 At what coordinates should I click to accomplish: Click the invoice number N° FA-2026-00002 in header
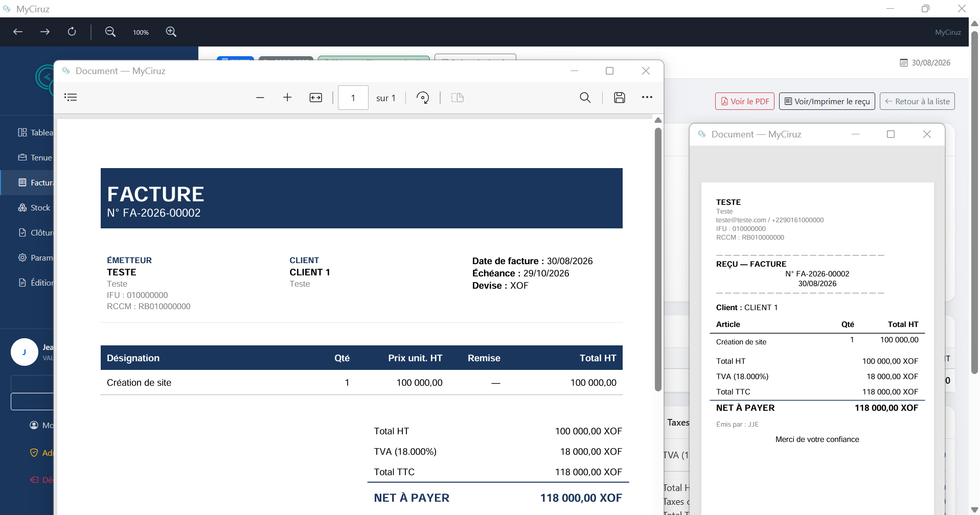pos(153,213)
